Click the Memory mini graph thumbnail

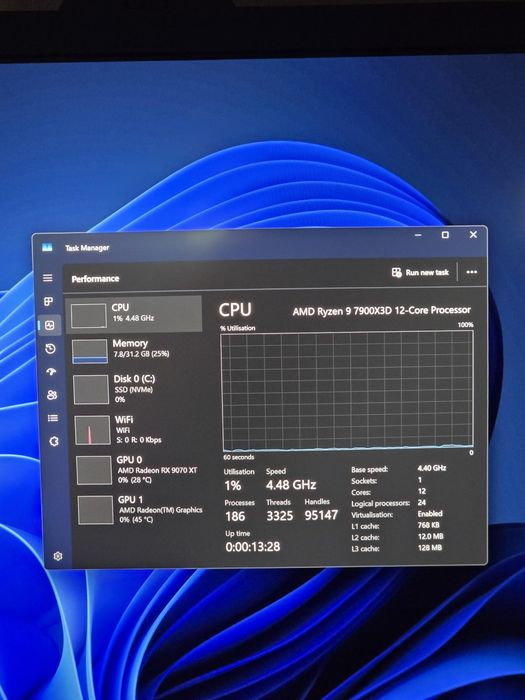coord(90,351)
